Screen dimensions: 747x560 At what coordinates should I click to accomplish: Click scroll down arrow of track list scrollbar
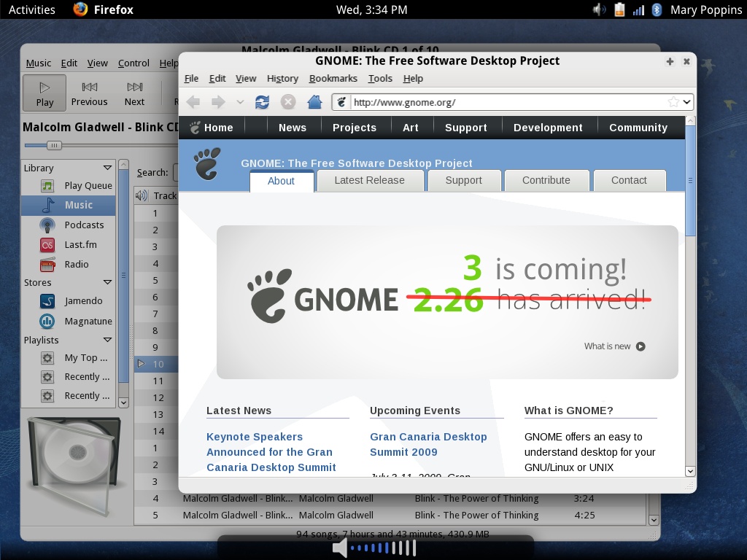click(x=654, y=520)
